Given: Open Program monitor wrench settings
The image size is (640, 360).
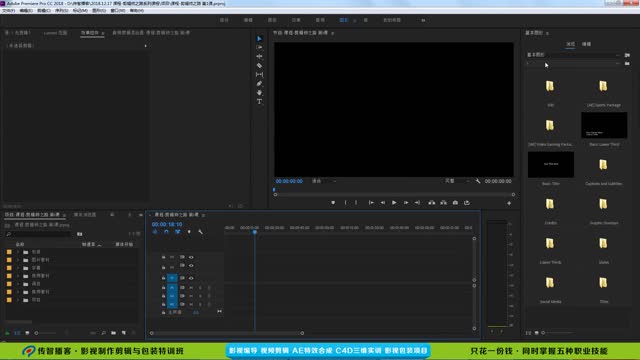Looking at the screenshot, I should (478, 181).
